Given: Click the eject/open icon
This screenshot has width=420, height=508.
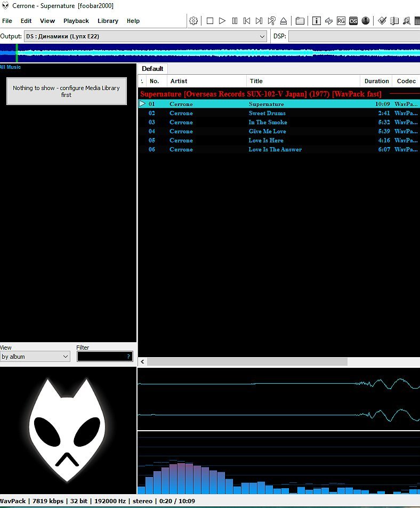Looking at the screenshot, I should click(284, 21).
